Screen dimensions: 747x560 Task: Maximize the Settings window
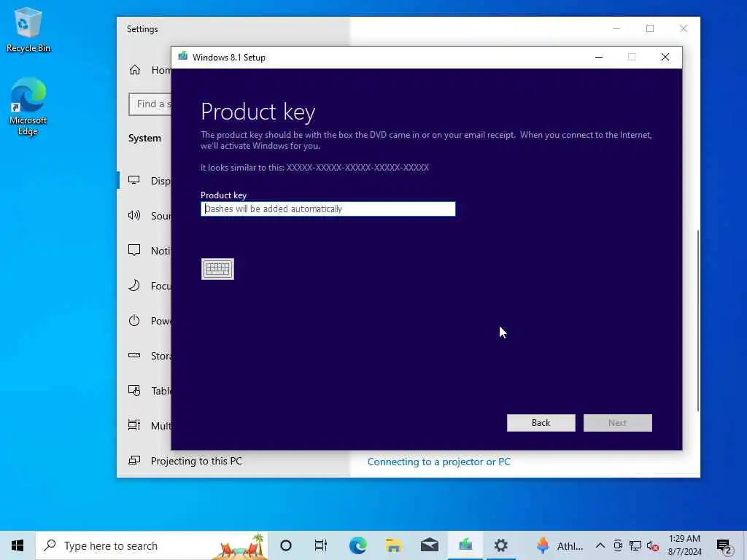point(650,28)
